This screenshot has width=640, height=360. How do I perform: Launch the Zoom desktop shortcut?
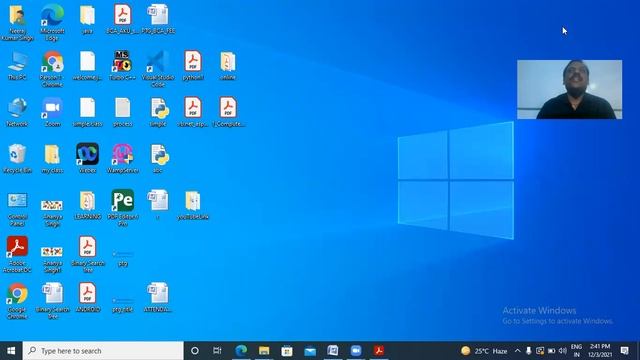click(x=52, y=112)
